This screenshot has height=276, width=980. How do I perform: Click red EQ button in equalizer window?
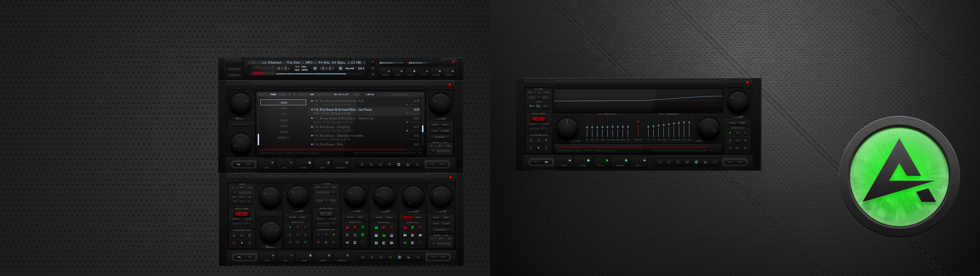pos(539,119)
